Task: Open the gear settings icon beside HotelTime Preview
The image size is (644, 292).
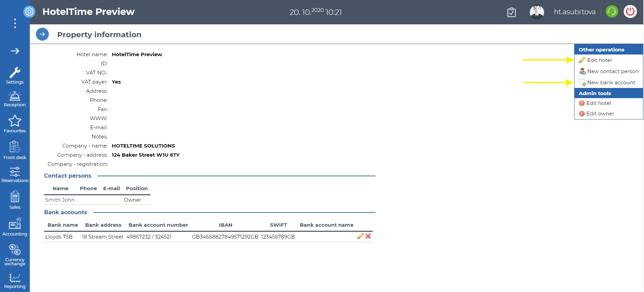Action: click(x=29, y=12)
